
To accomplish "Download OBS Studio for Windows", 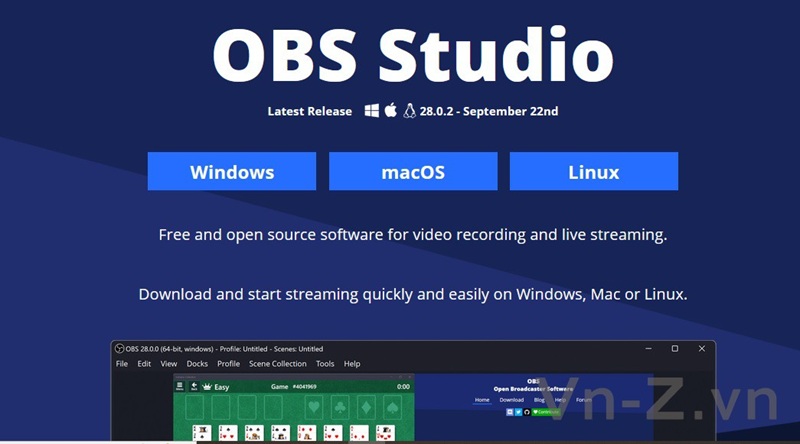I will pos(232,172).
